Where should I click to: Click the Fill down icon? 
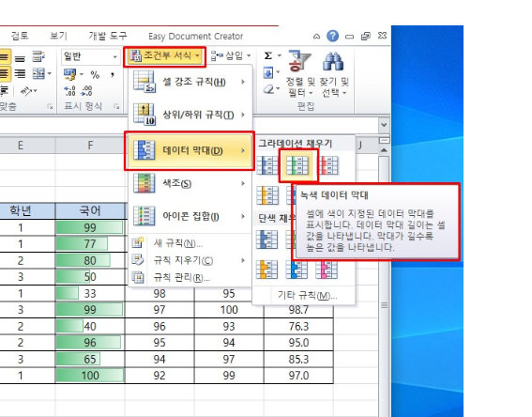pos(268,72)
